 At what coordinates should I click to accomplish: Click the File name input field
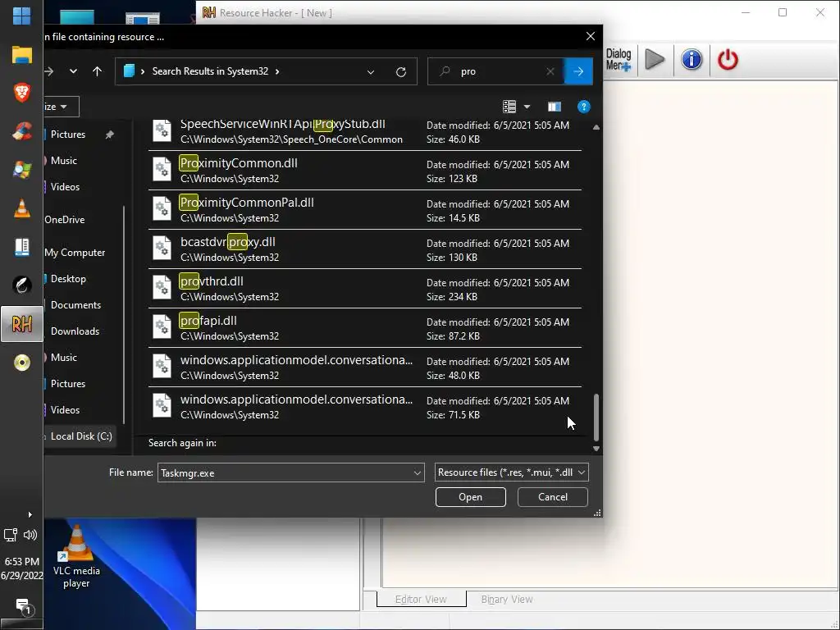click(285, 473)
